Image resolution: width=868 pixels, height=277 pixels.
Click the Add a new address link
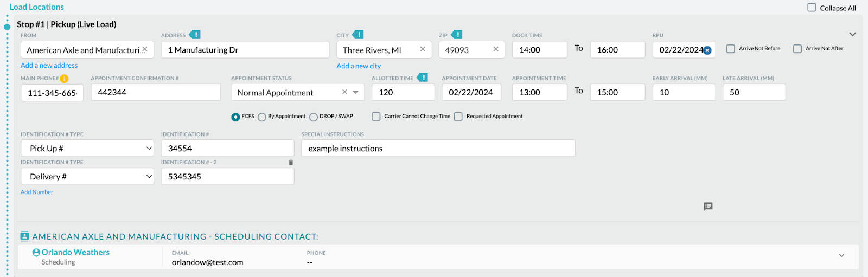click(49, 65)
